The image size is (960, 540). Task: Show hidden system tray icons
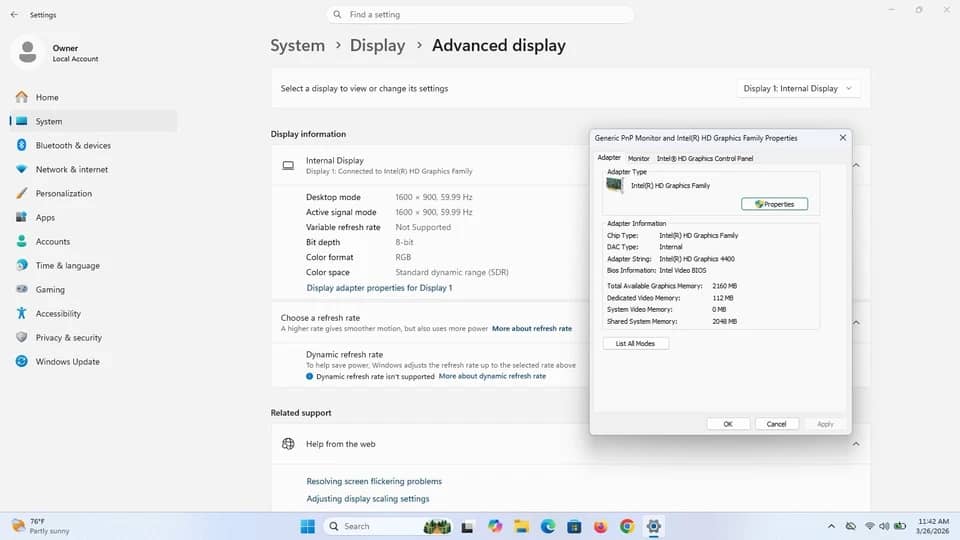pyautogui.click(x=831, y=526)
